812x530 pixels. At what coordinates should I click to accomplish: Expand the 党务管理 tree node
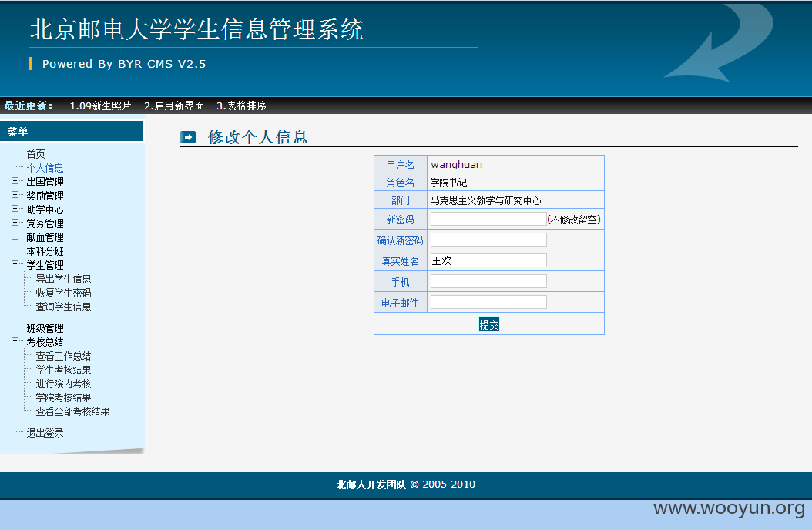(15, 223)
